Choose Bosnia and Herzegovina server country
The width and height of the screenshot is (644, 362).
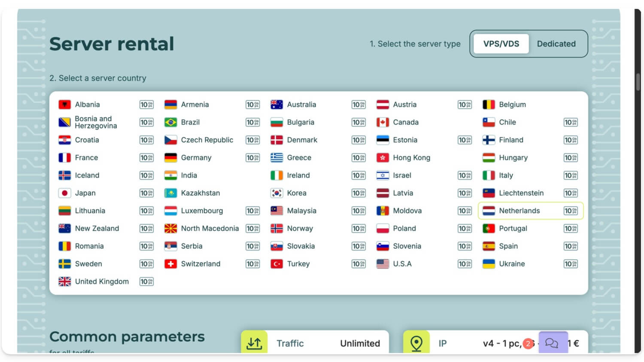click(95, 122)
